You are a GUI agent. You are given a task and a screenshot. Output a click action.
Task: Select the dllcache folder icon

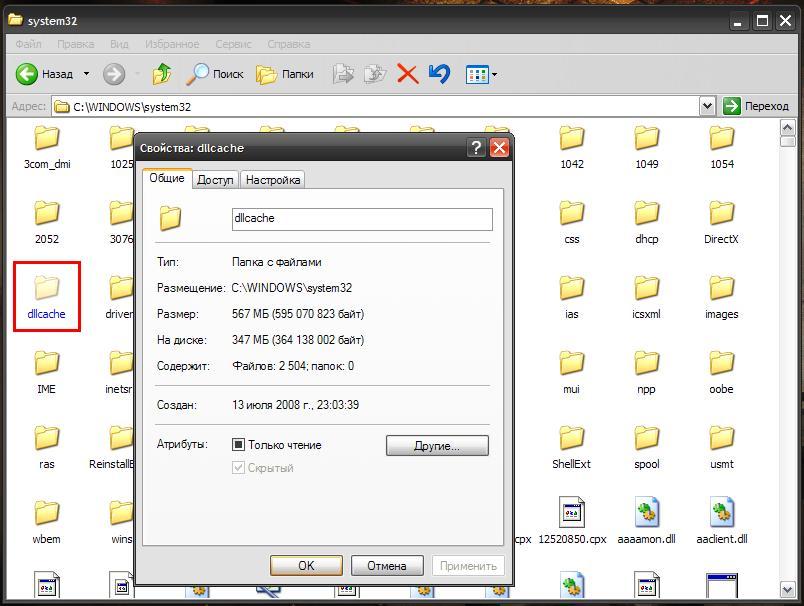[x=47, y=287]
